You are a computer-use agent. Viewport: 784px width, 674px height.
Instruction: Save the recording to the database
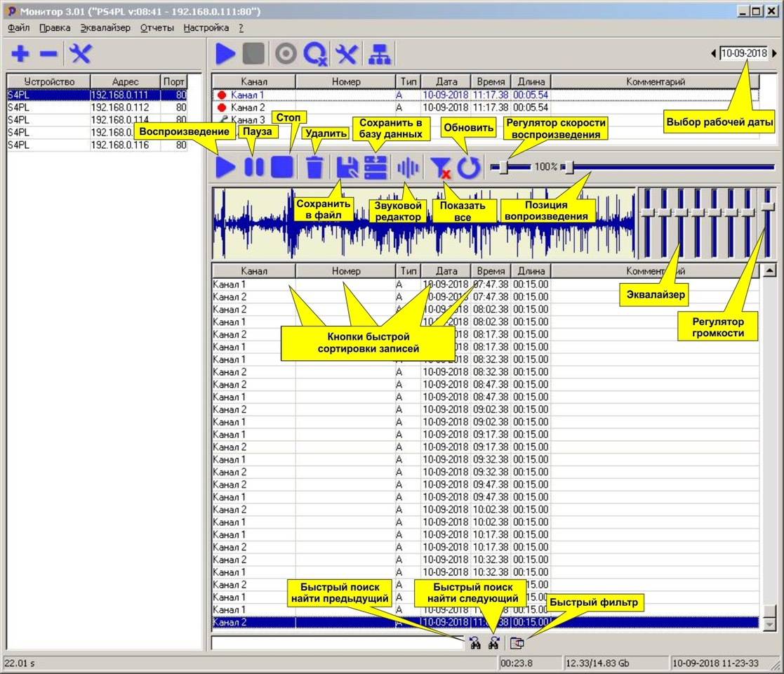click(376, 168)
